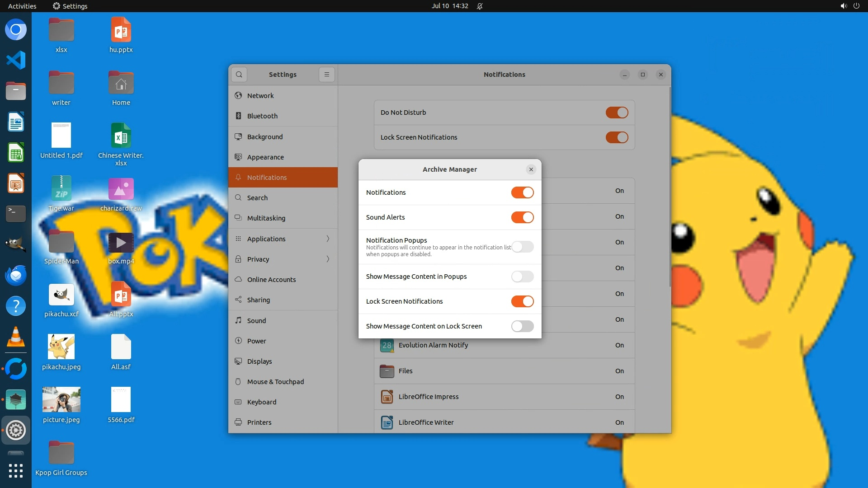Click the Files folder app icon
Viewport: 868px width, 488px height.
(x=387, y=371)
